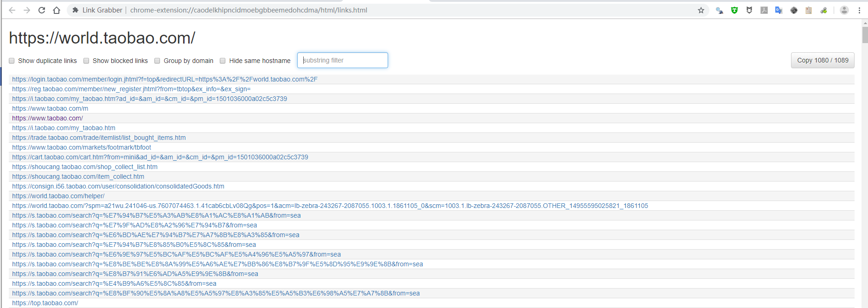Open the Chrome three-dot menu
868x308 pixels.
(x=859, y=10)
